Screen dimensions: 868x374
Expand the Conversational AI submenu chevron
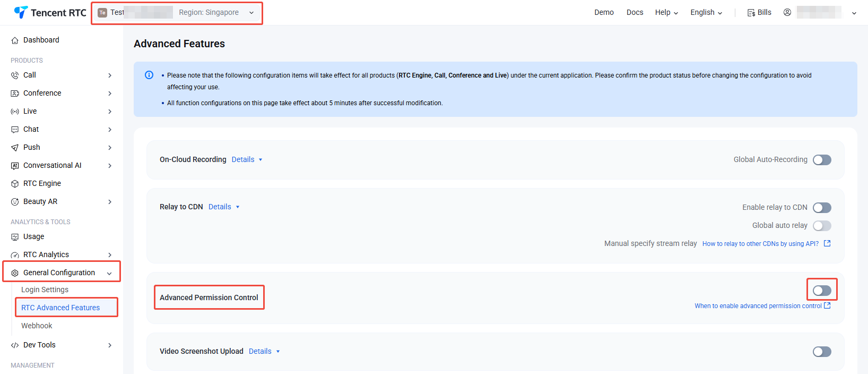click(110, 166)
